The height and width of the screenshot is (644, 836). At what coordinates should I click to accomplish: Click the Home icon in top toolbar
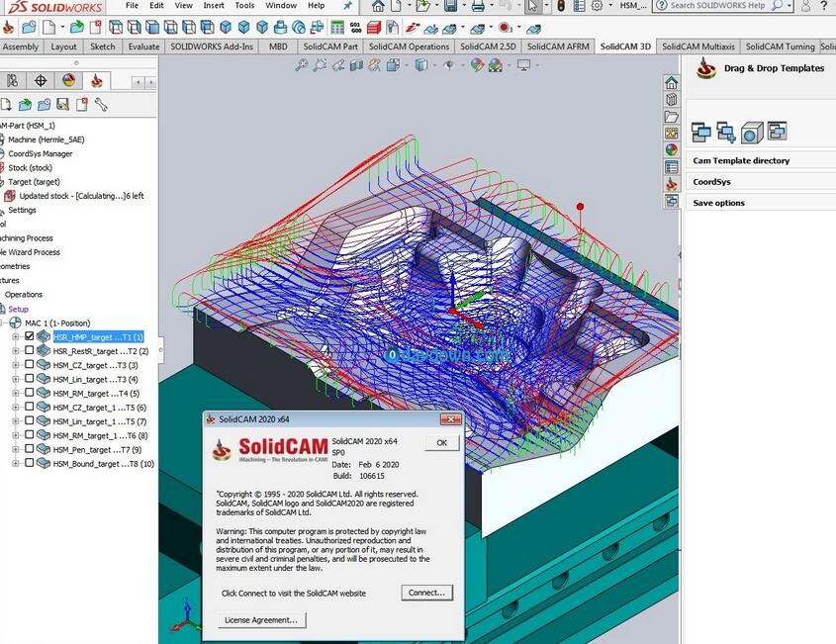[x=378, y=6]
